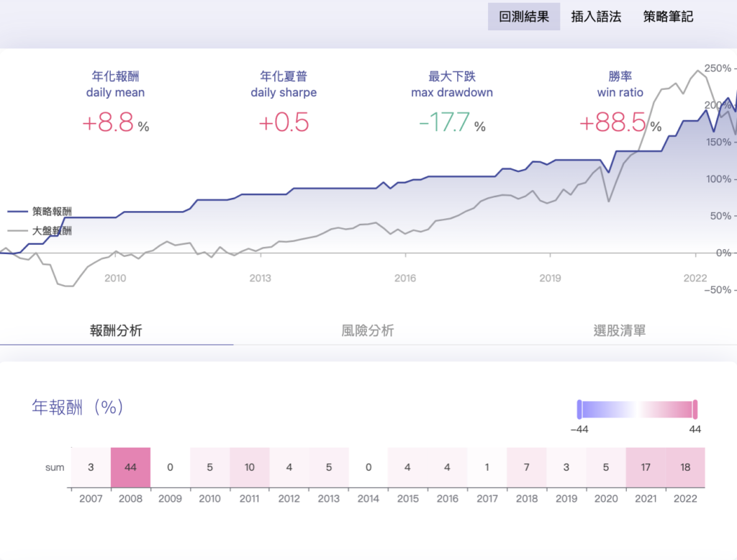Click the 2016 label on chart x-axis
737x560 pixels.
point(405,278)
